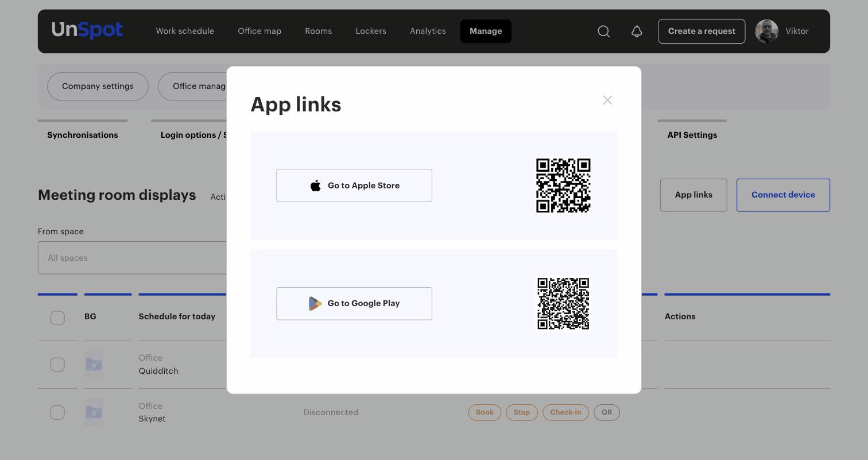Click the QR tag in Skynet row
Image resolution: width=868 pixels, height=460 pixels.
click(x=607, y=412)
